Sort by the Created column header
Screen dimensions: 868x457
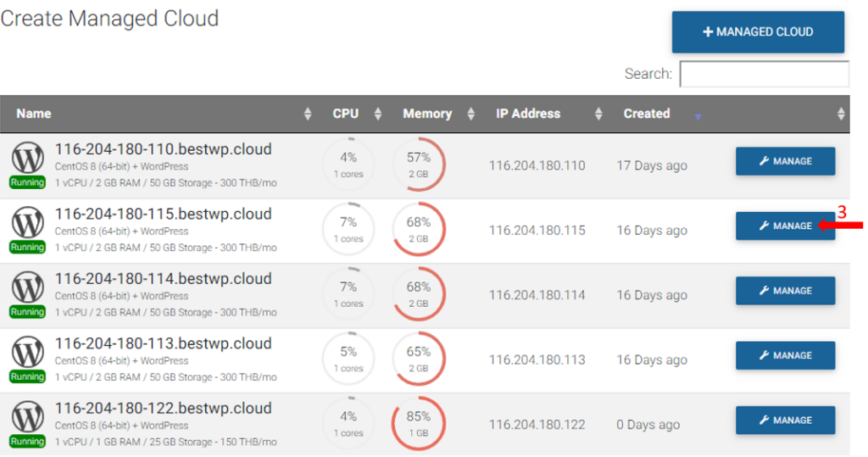point(647,114)
